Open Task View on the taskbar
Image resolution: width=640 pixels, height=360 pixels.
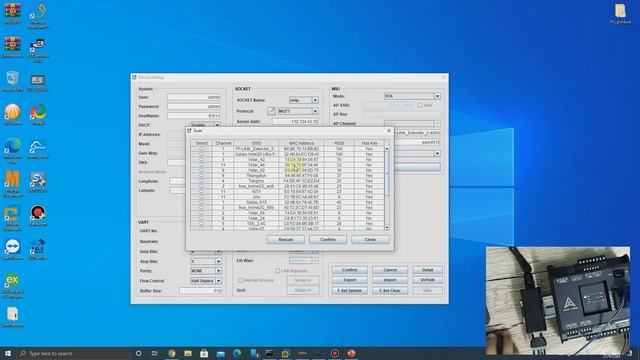point(155,353)
